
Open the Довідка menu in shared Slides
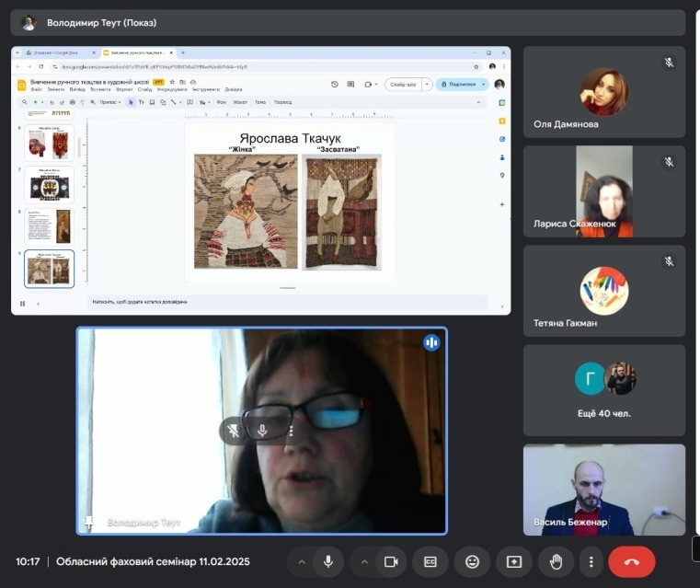(x=234, y=89)
